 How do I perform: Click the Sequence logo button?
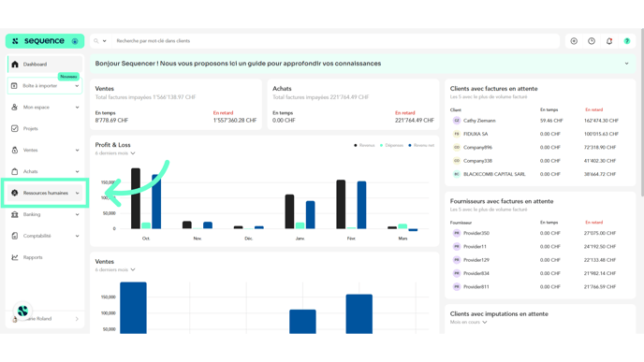pyautogui.click(x=45, y=41)
